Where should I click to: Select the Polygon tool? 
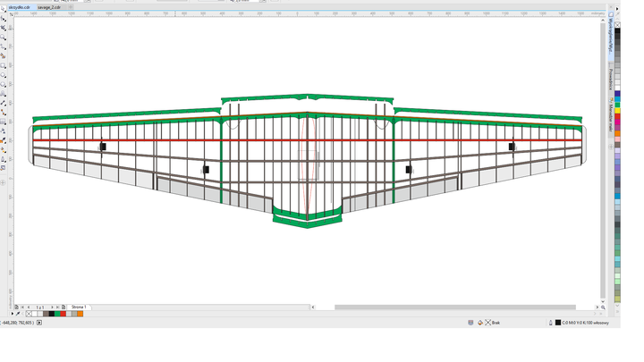tap(4, 85)
